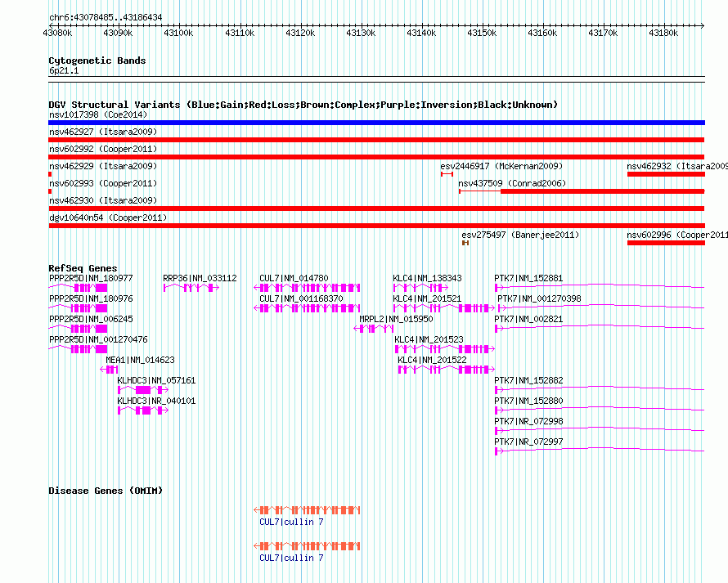Click the lower CUL7|cullin 7 OMIM link
Screen dimensions: 728x583
291,558
